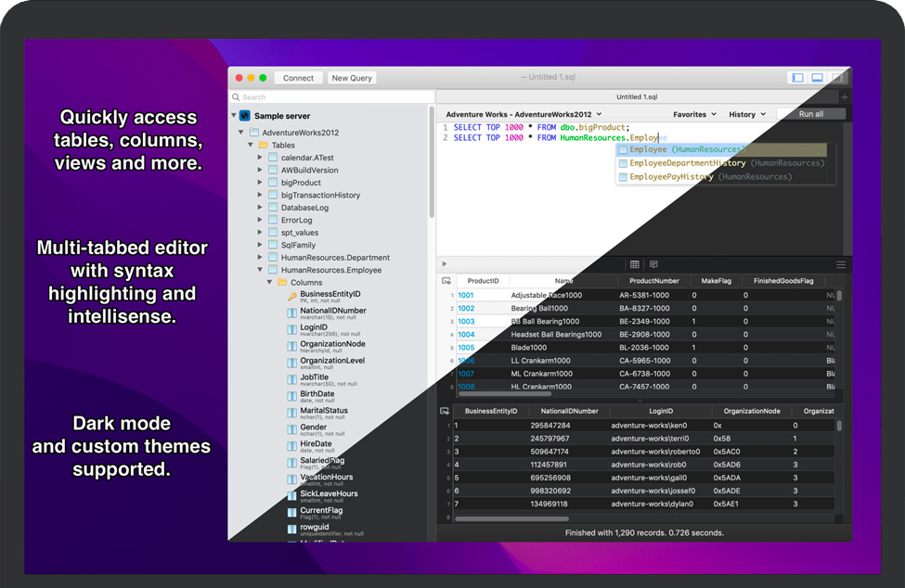Choose EmployeeDepartmentHistory autocomplete suggestion
Image resolution: width=905 pixels, height=588 pixels.
click(x=722, y=163)
